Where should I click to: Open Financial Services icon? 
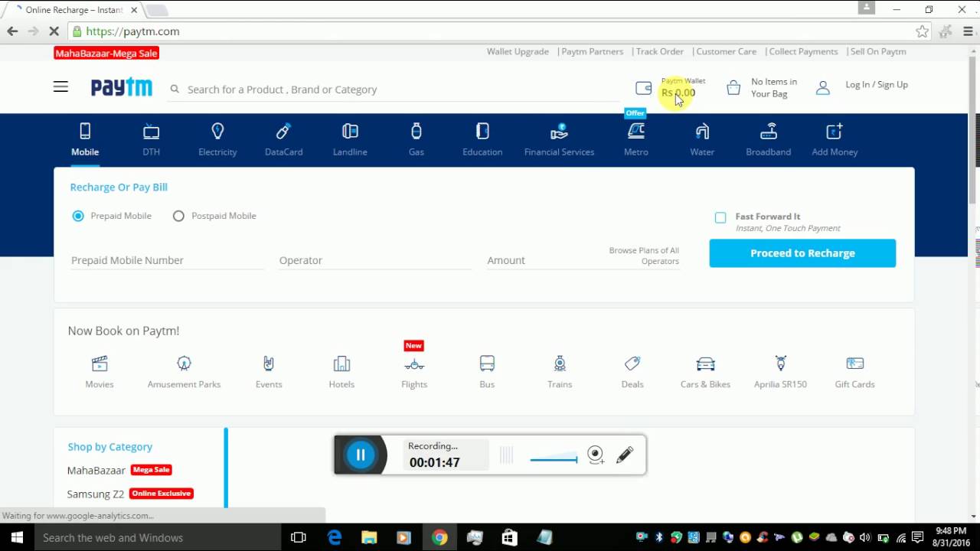[x=560, y=131]
